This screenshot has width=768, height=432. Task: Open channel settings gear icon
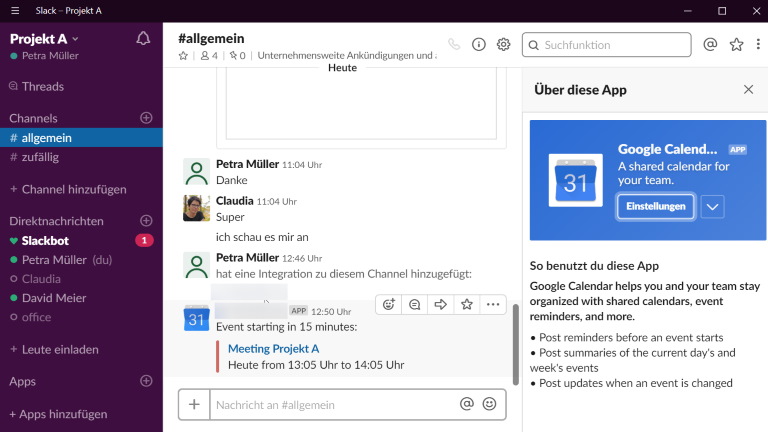503,45
